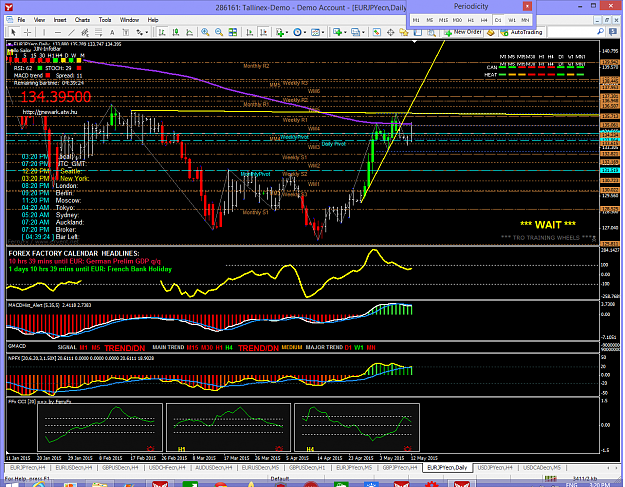The height and width of the screenshot is (487, 625).
Task: Open Navigator favorites star icon
Action: [x=404, y=32]
